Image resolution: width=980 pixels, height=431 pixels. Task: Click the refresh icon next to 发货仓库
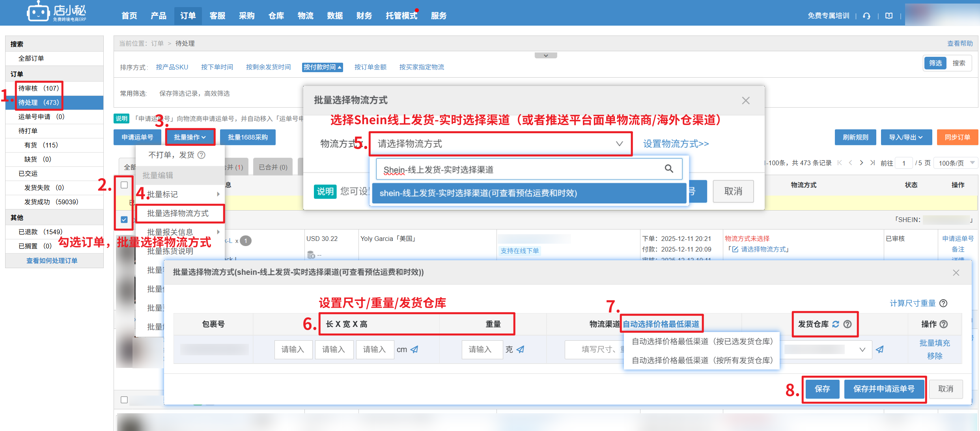835,324
